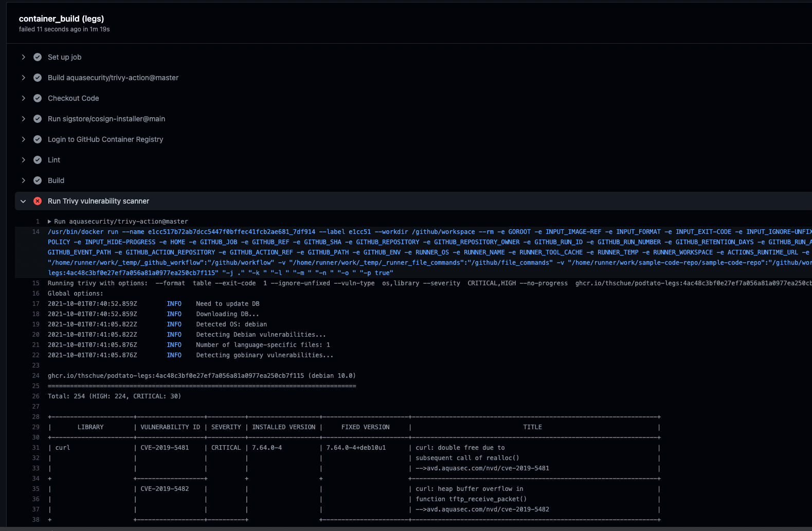Open the Login to GitHub Container Registry step
The height and width of the screenshot is (531, 812).
(105, 139)
